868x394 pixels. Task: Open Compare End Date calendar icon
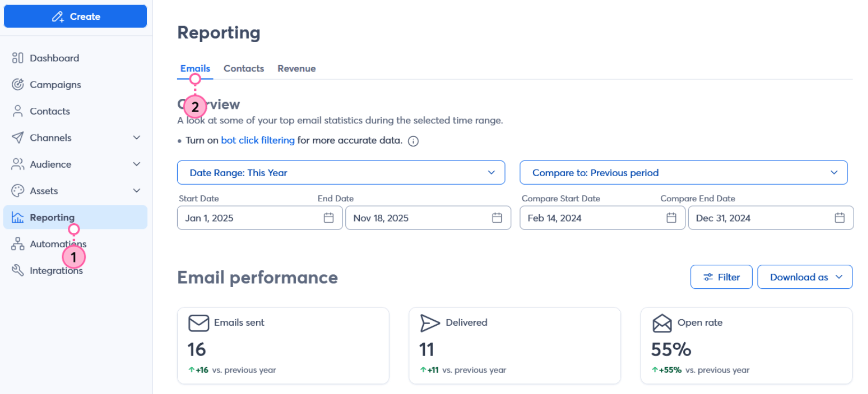840,218
